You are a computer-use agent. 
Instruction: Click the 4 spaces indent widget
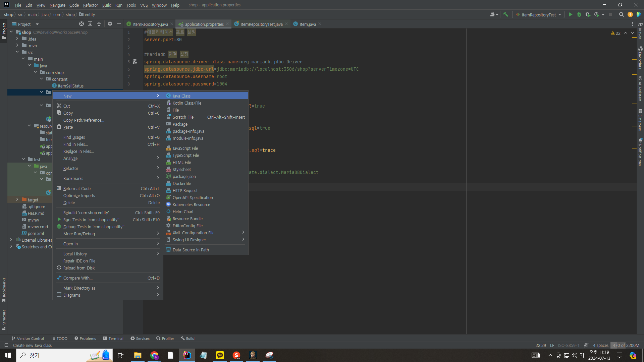coord(600,345)
